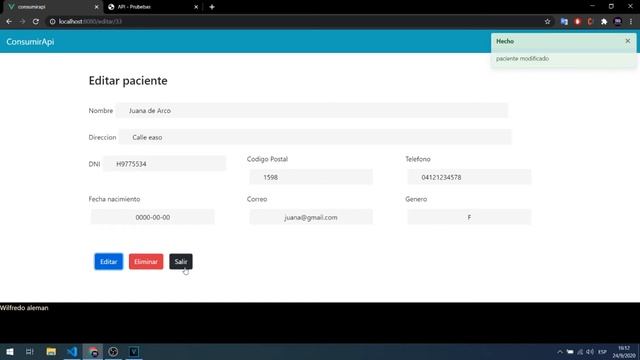Click the browser back arrow
This screenshot has height=360, width=640.
(9, 21)
